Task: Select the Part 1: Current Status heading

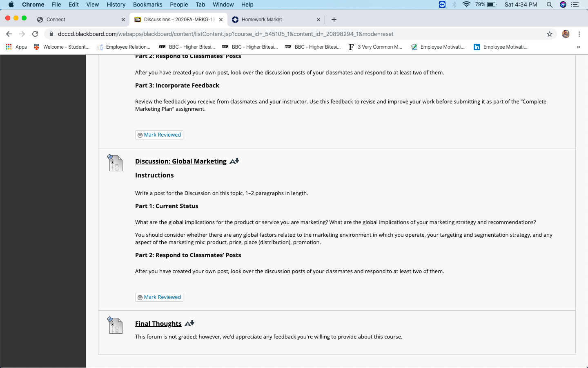Action: (167, 206)
